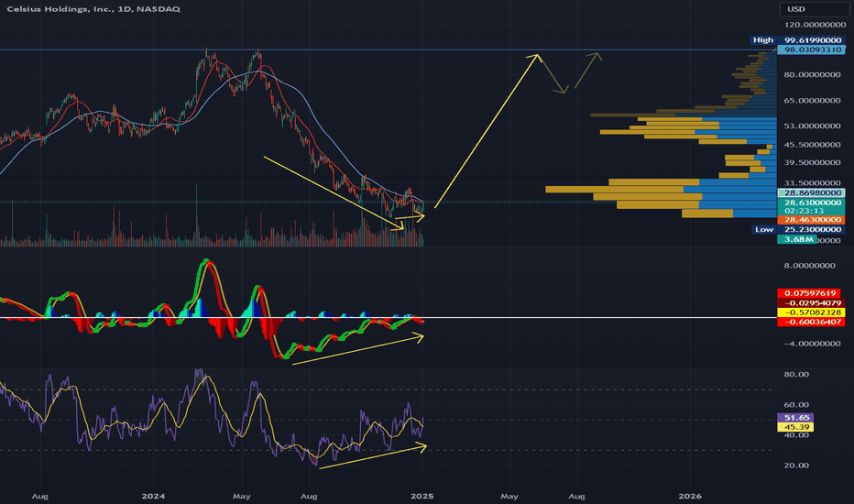This screenshot has width=854, height=504.
Task: Select the orange 28.46300000 value tag
Action: [x=812, y=220]
